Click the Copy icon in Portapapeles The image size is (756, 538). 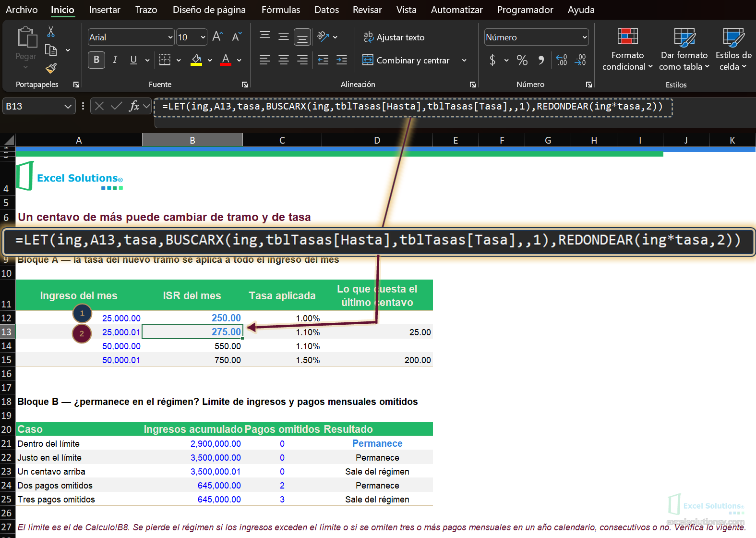[x=51, y=50]
